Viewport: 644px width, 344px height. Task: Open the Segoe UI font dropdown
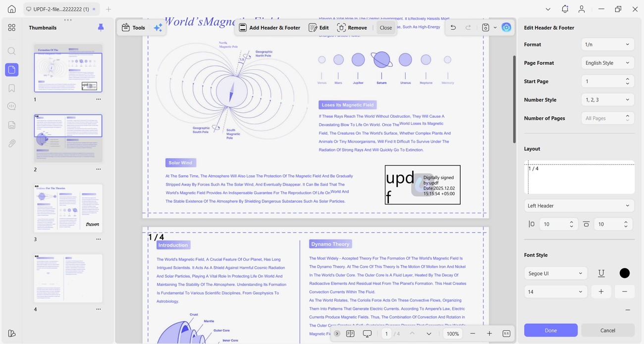click(555, 273)
